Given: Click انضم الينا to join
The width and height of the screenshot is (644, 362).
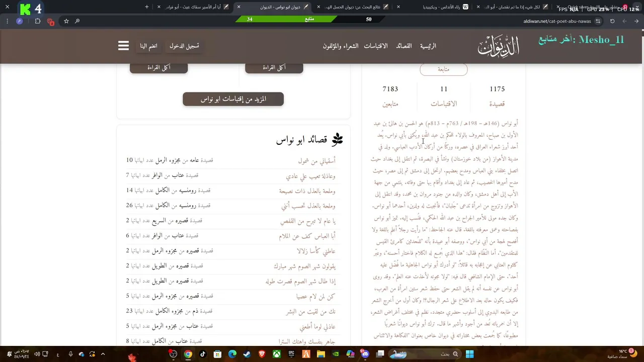Looking at the screenshot, I should [148, 46].
